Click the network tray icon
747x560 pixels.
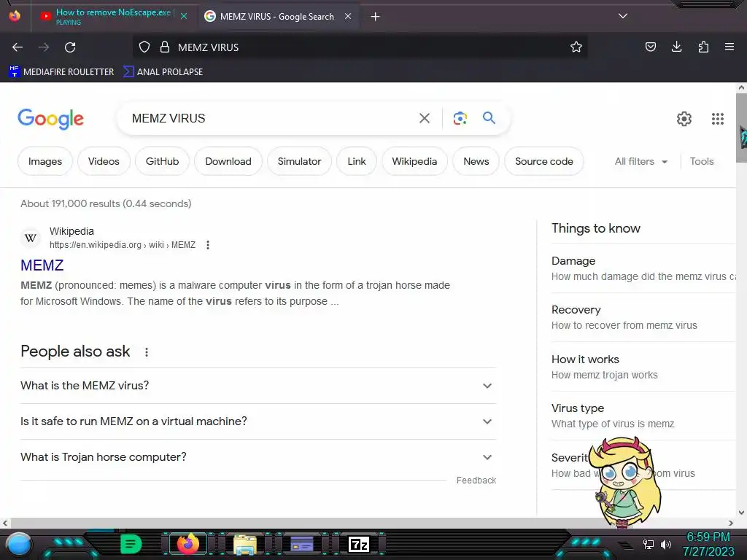[648, 544]
